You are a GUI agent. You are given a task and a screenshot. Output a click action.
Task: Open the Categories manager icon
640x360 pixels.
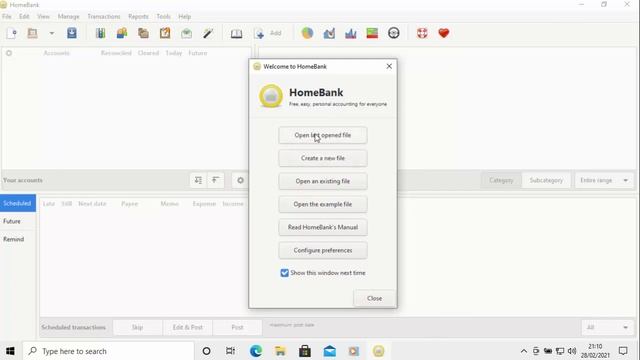(143, 33)
